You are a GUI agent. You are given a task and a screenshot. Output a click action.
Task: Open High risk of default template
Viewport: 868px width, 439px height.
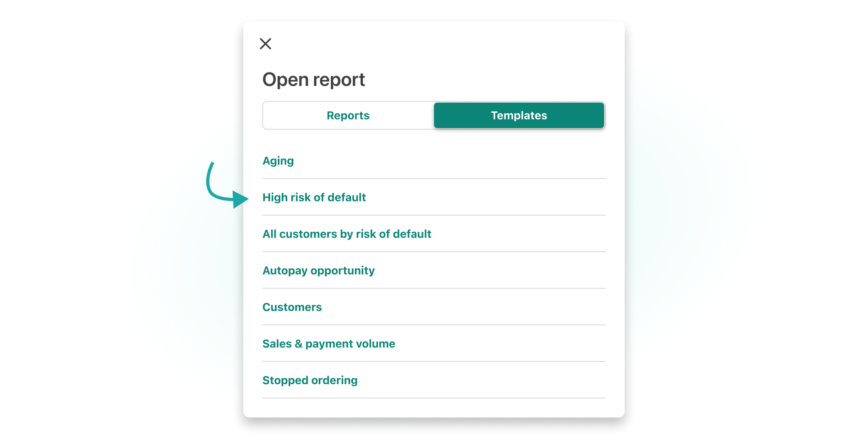314,198
